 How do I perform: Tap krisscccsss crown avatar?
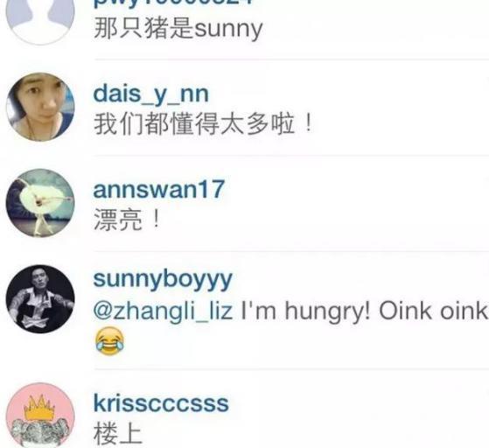[x=40, y=416]
